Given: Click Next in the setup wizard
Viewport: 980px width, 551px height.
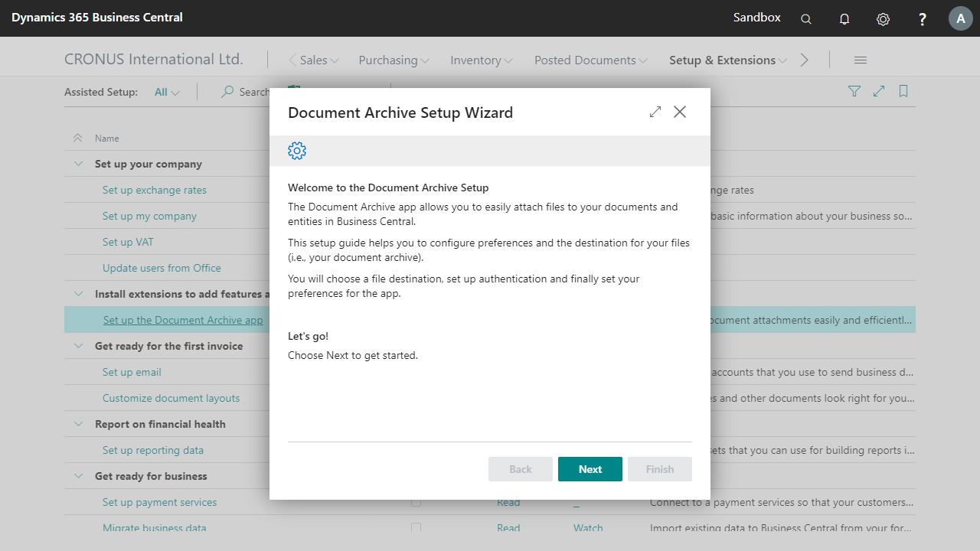Looking at the screenshot, I should tap(590, 469).
